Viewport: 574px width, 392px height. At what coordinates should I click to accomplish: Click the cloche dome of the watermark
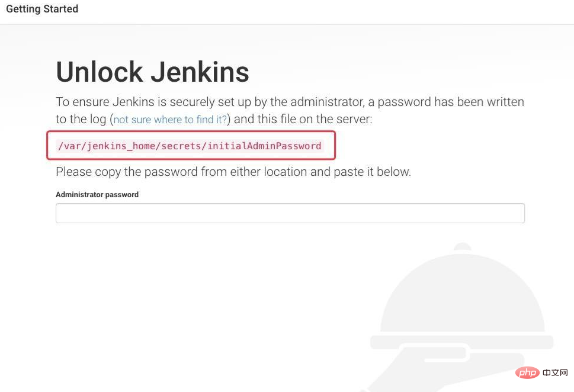pyautogui.click(x=463, y=293)
